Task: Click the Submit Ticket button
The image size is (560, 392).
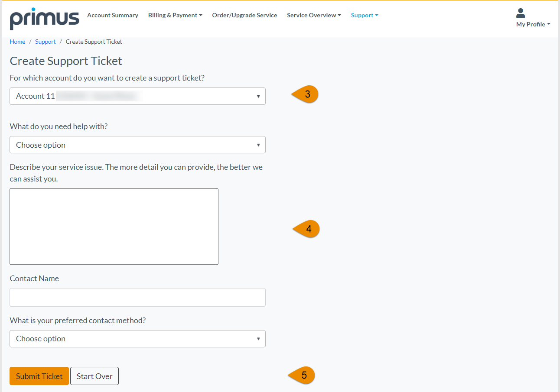Action: coord(39,376)
